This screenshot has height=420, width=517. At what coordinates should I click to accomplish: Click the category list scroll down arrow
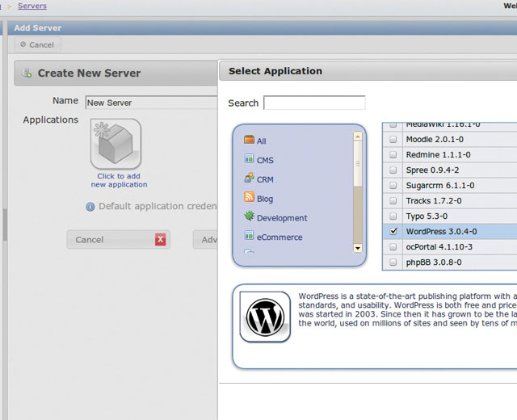(358, 248)
